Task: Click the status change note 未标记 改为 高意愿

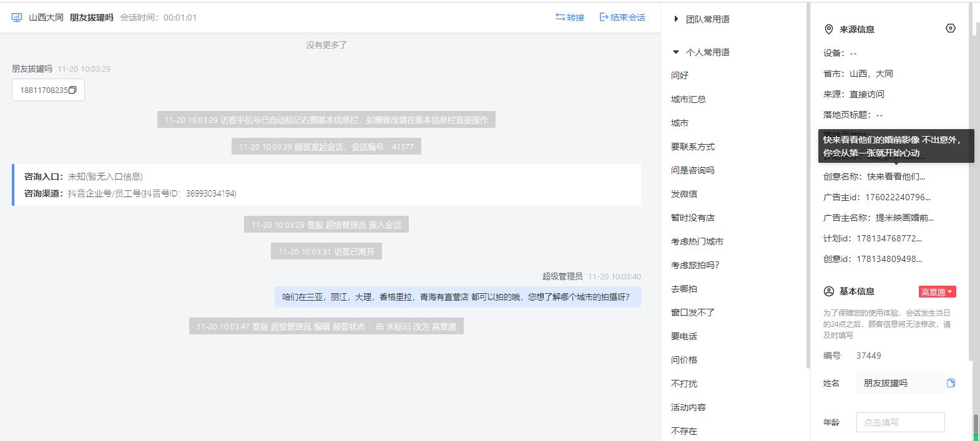Action: point(326,326)
